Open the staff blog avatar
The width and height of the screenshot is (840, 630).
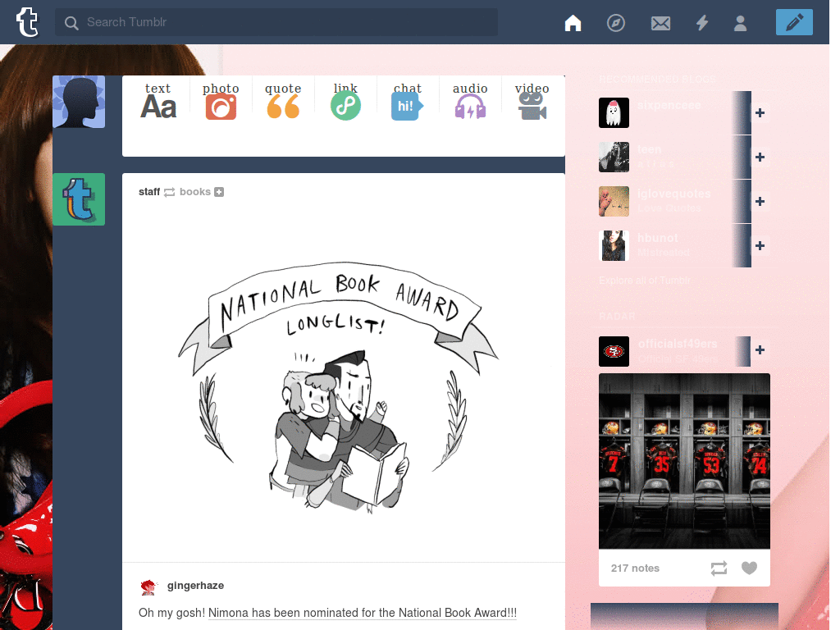[79, 199]
